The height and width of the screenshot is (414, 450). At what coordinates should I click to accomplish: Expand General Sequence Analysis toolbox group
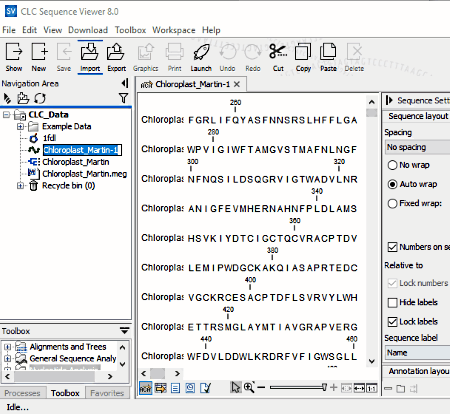pos(7,359)
